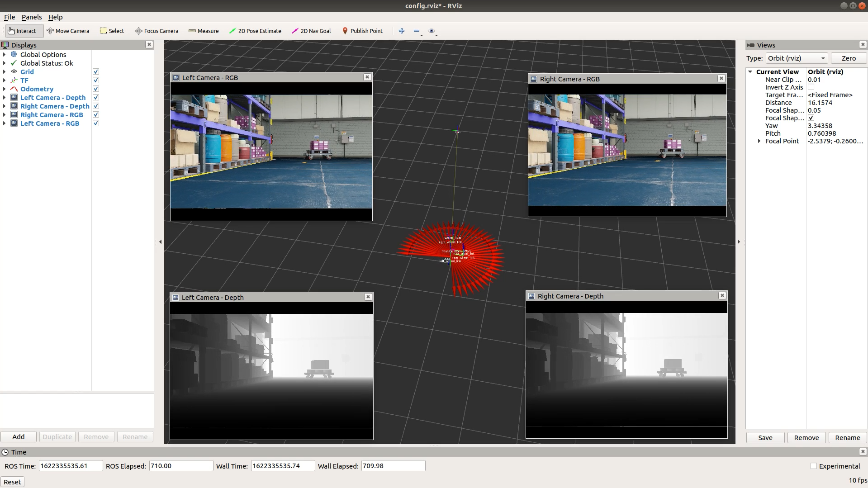This screenshot has height=488, width=868.
Task: Activate the Move Camera tool
Action: (68, 31)
